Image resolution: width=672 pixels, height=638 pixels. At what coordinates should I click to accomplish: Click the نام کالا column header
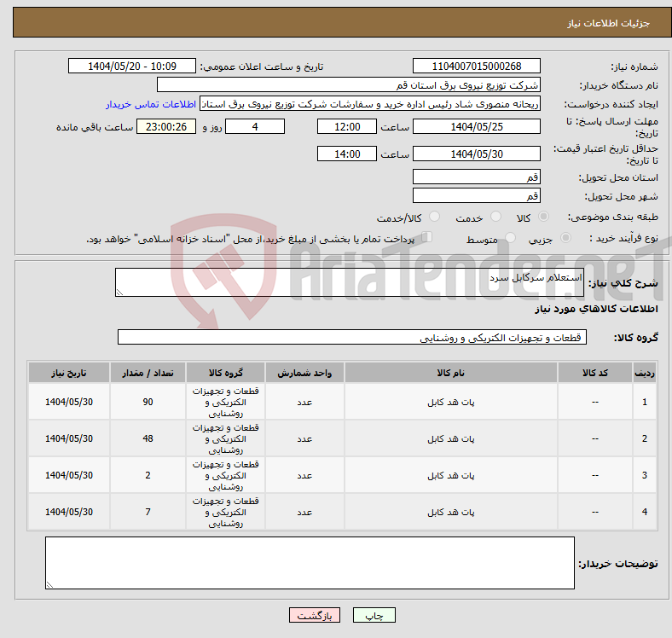coord(451,373)
